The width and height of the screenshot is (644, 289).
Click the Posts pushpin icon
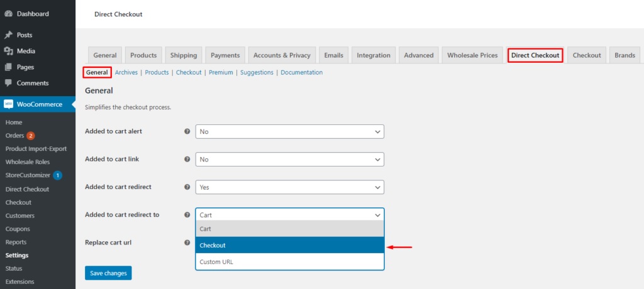coord(8,35)
